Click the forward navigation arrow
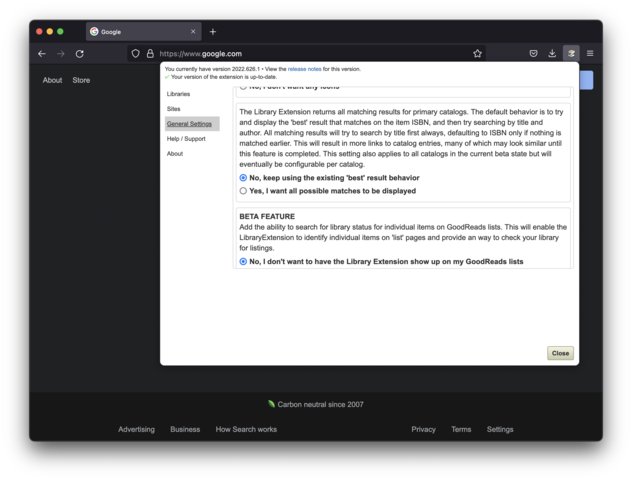The width and height of the screenshot is (632, 480). (60, 54)
